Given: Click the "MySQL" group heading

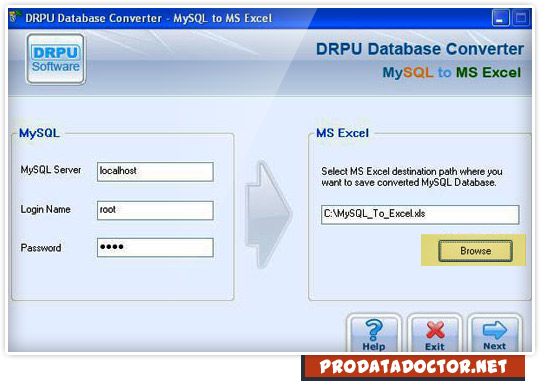Looking at the screenshot, I should pyautogui.click(x=39, y=133).
